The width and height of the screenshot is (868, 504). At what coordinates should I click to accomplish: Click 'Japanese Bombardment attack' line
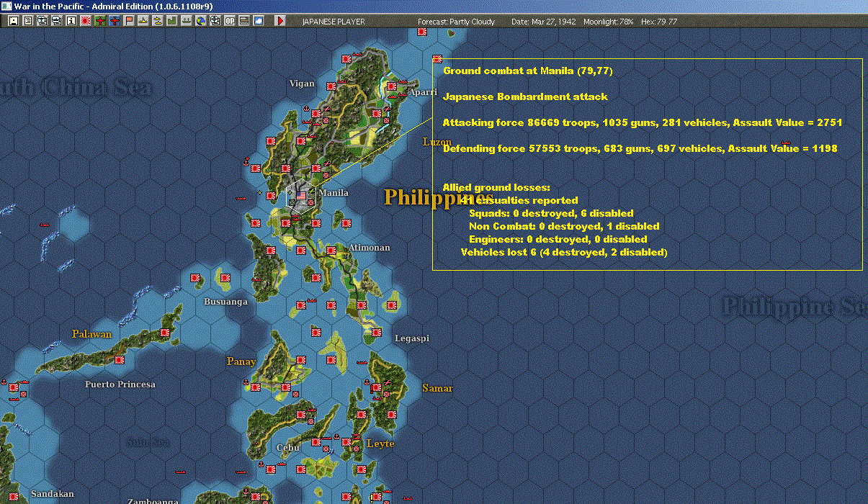[x=525, y=96]
